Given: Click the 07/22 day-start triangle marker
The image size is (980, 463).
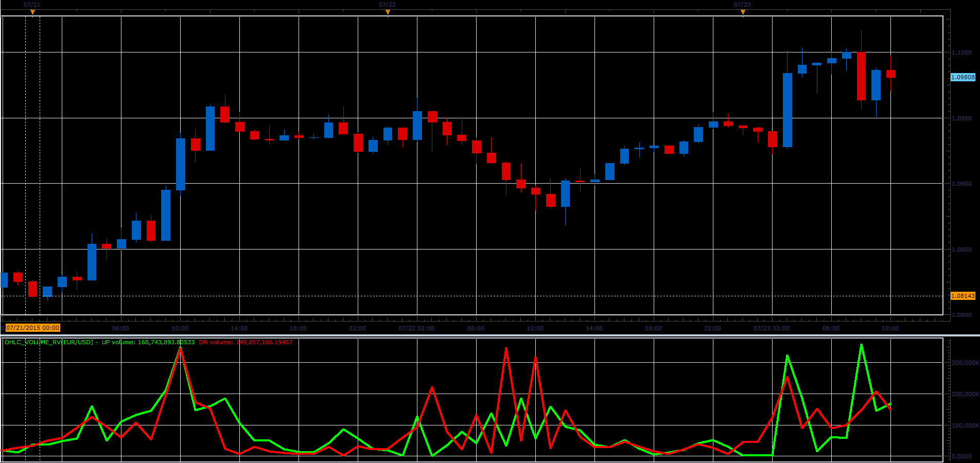Looking at the screenshot, I should tap(388, 12).
